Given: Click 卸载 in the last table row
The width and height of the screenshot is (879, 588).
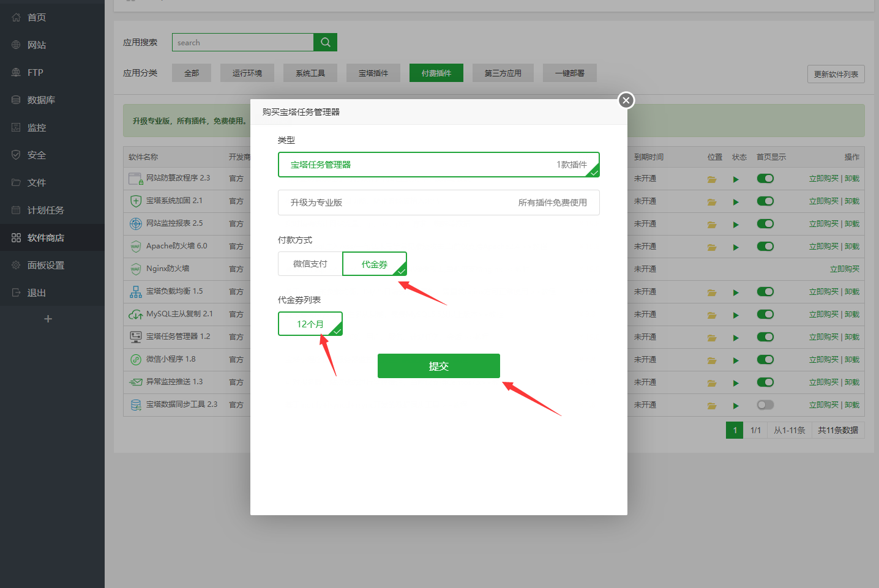Looking at the screenshot, I should tap(852, 405).
